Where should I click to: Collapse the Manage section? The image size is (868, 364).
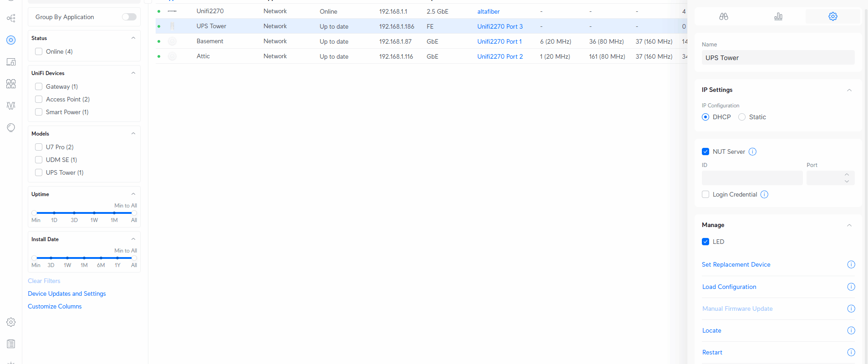[849, 225]
